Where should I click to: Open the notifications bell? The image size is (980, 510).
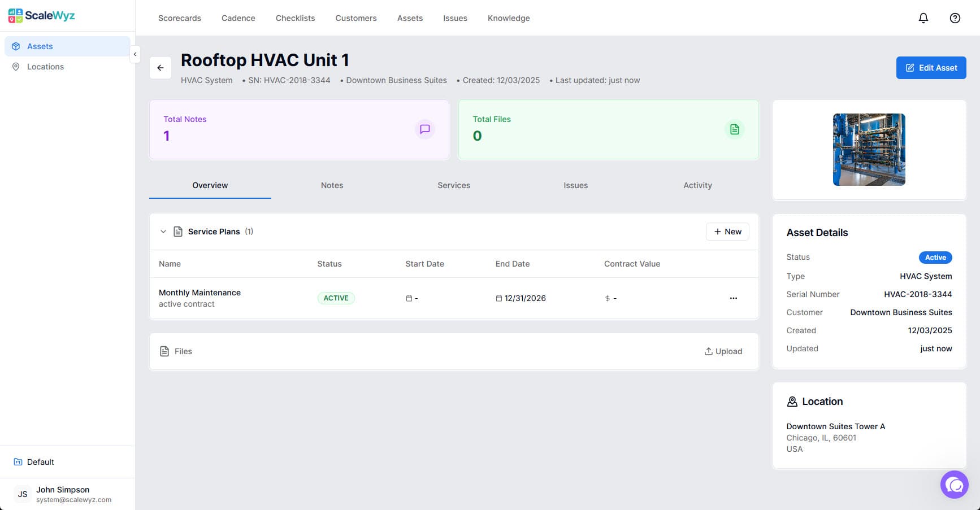[x=923, y=18]
